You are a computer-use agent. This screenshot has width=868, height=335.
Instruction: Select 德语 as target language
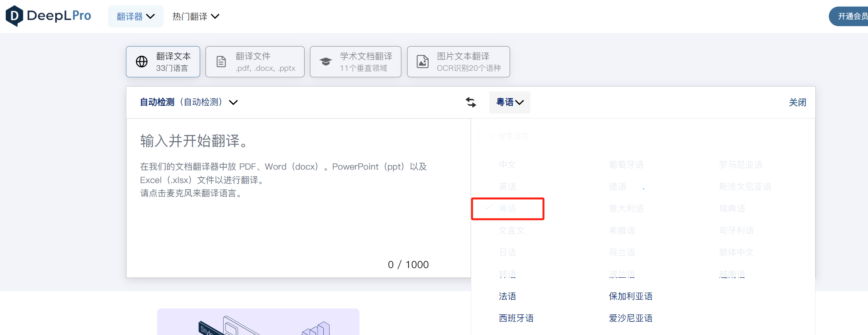618,187
